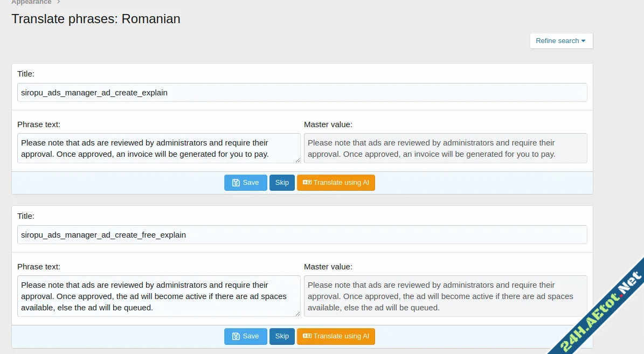Click the Translate phrases: Romanian heading

coord(96,19)
